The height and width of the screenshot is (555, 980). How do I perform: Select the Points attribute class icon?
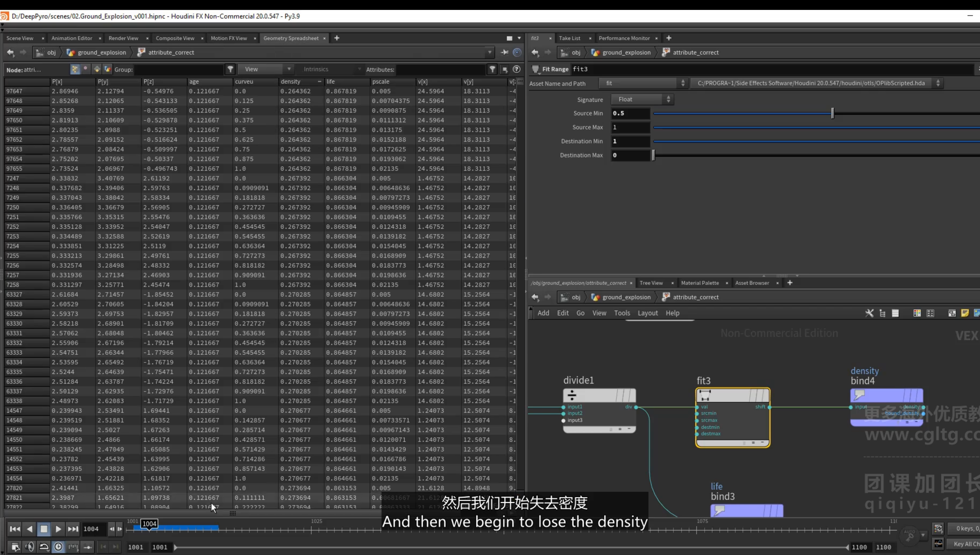[75, 69]
